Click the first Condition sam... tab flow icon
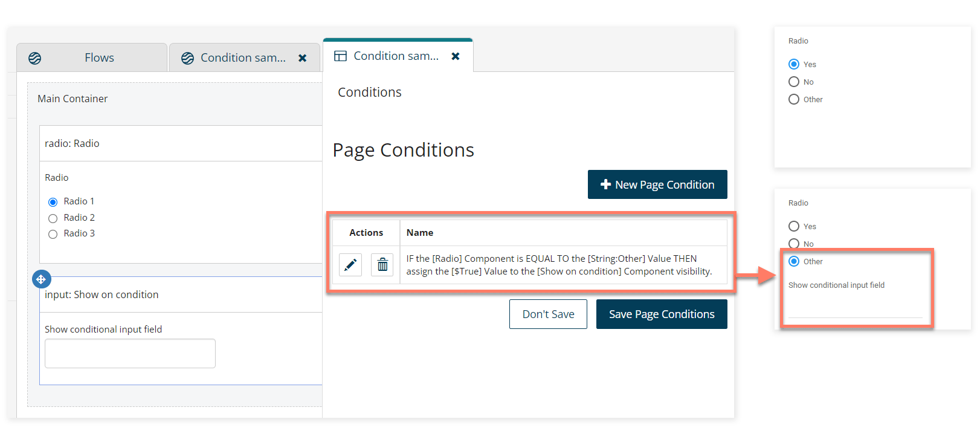Viewport: 980px width, 439px height. (188, 58)
